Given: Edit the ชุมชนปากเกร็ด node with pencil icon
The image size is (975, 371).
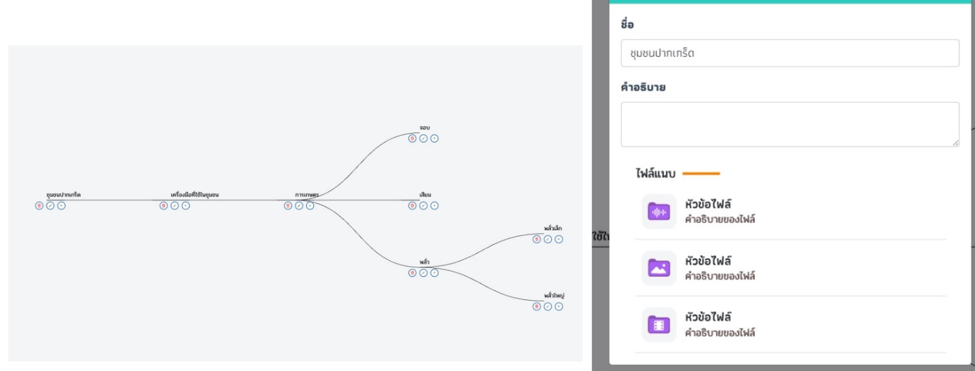Looking at the screenshot, I should [x=50, y=206].
